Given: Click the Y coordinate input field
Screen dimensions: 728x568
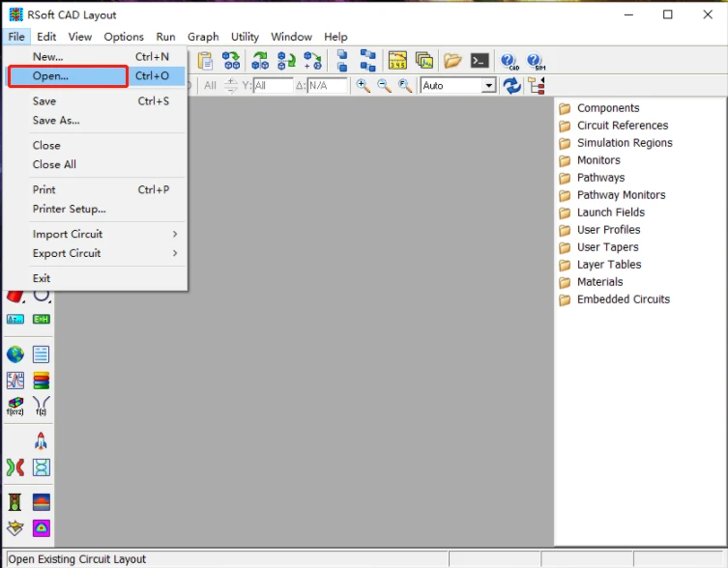Looking at the screenshot, I should [x=273, y=86].
